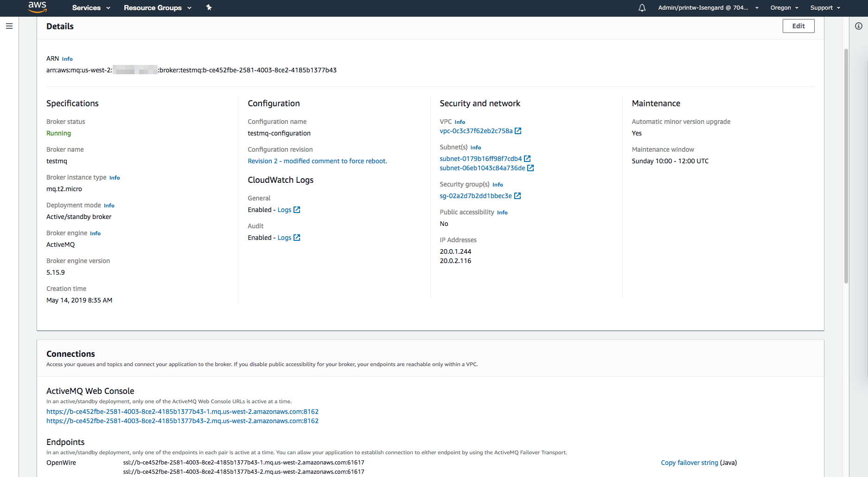
Task: Click broker engine version 5.15.9
Action: point(56,272)
